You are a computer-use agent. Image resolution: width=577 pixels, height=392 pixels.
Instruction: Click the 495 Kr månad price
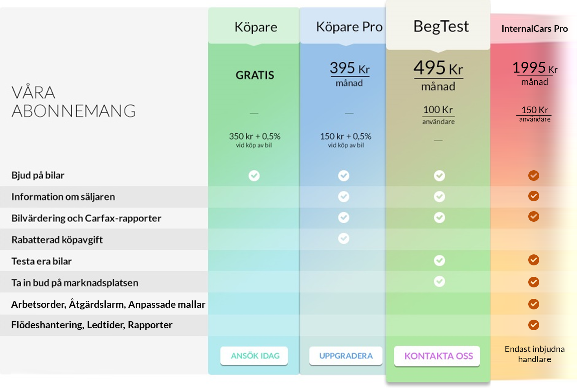pyautogui.click(x=438, y=75)
